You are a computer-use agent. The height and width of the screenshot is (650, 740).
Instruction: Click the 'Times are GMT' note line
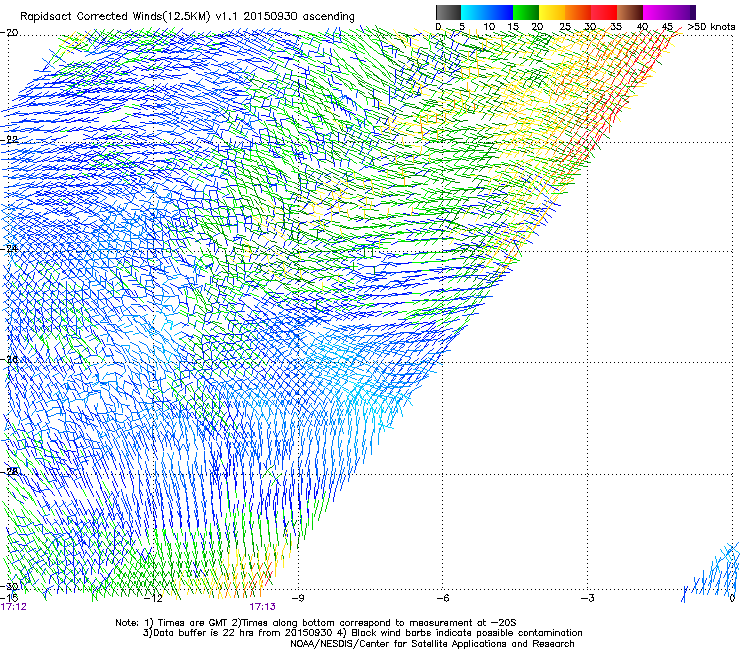(x=316, y=623)
